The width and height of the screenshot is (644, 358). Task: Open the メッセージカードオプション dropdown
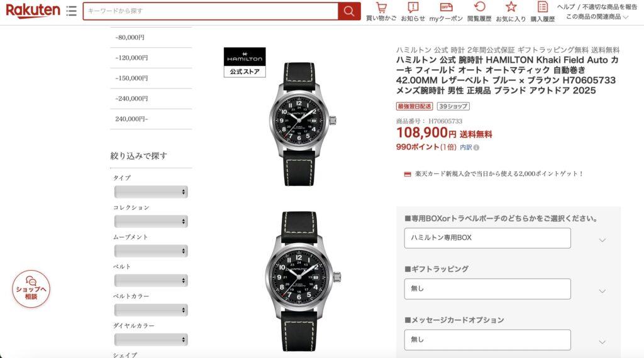tap(487, 340)
